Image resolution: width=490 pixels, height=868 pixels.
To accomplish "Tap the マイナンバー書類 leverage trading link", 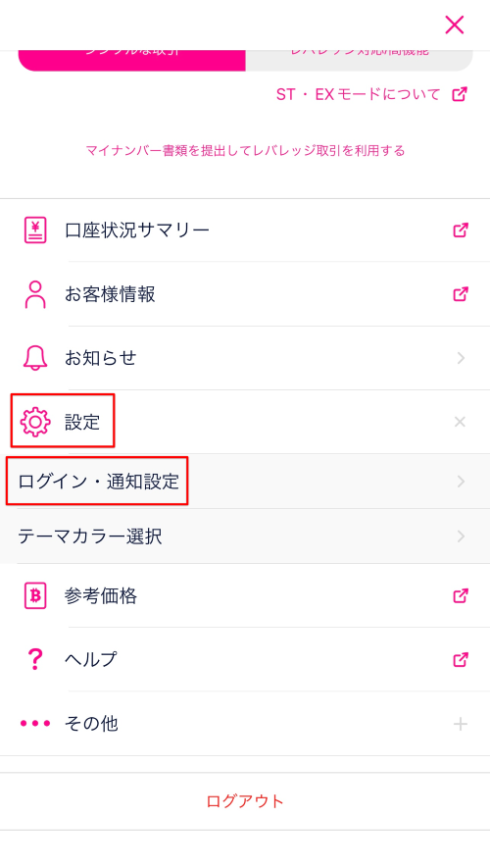I will (x=245, y=151).
